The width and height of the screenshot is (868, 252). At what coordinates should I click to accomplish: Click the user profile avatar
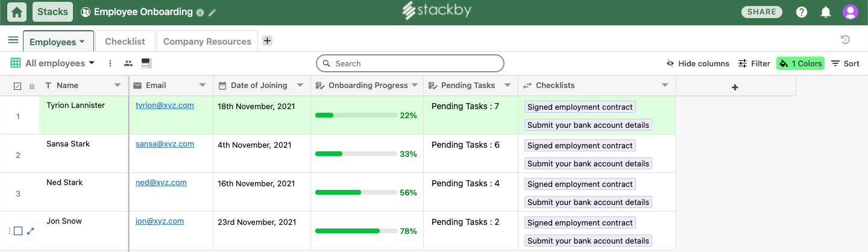(x=851, y=12)
